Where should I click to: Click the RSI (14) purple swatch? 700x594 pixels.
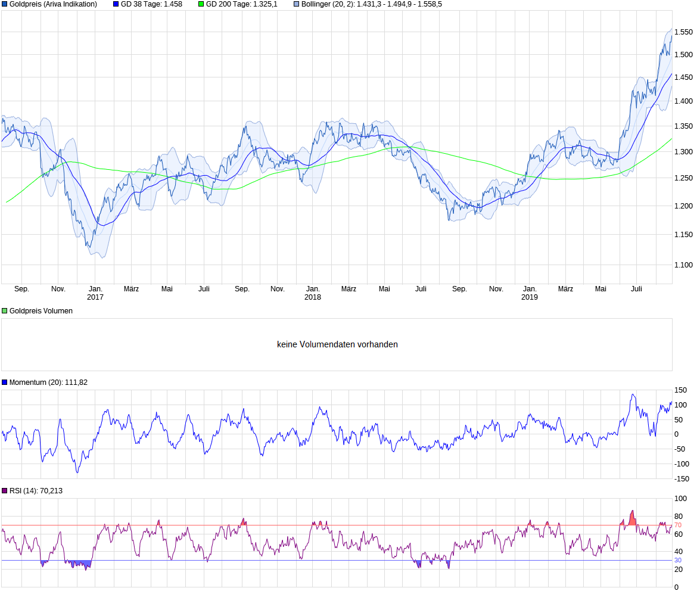[x=4, y=491]
